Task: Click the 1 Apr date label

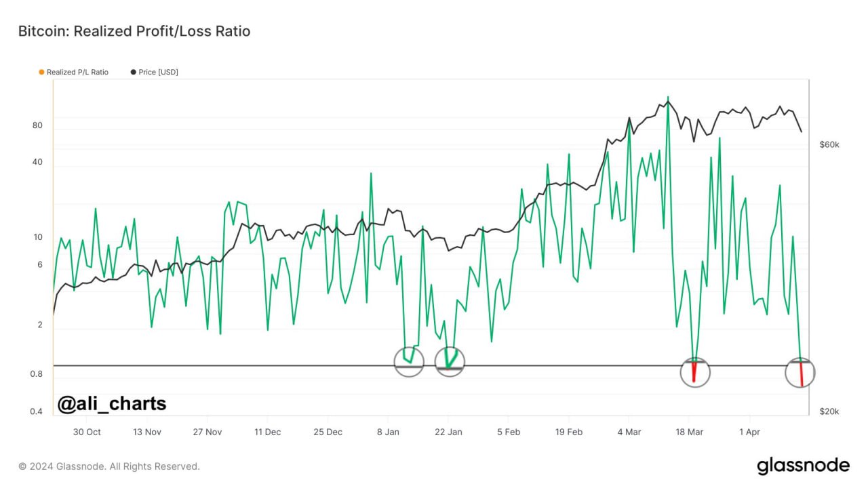Action: 749,432
